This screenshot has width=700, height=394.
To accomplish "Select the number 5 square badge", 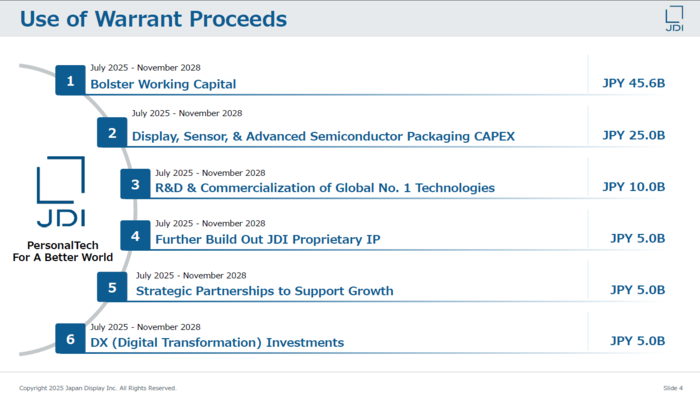I will click(112, 287).
